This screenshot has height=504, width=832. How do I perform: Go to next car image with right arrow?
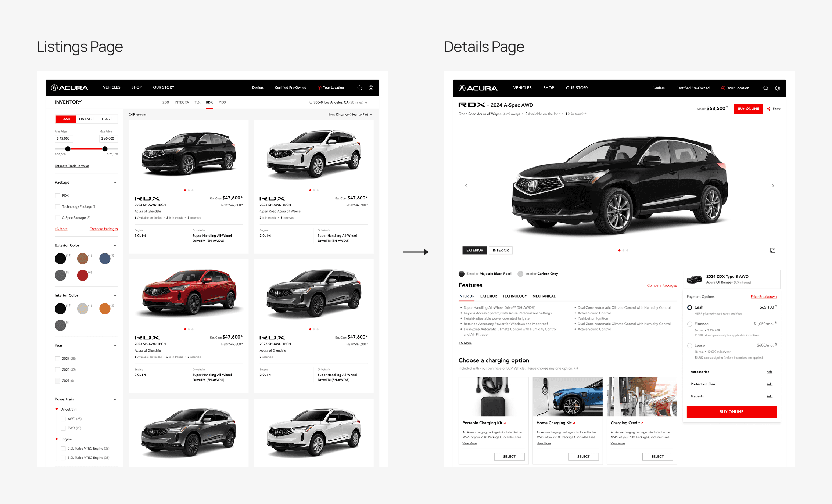(x=772, y=186)
